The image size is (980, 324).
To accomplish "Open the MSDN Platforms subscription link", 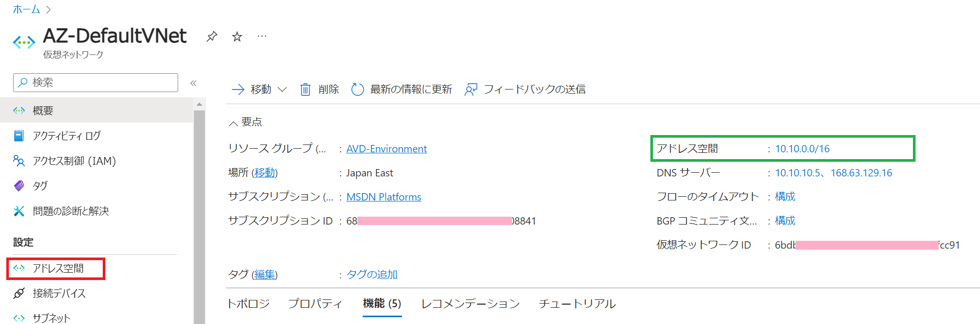I will 384,197.
